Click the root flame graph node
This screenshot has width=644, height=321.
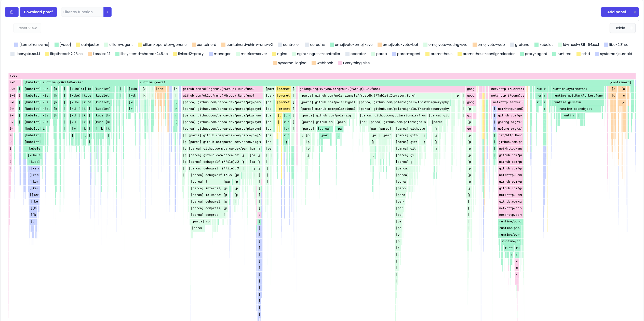coord(322,76)
